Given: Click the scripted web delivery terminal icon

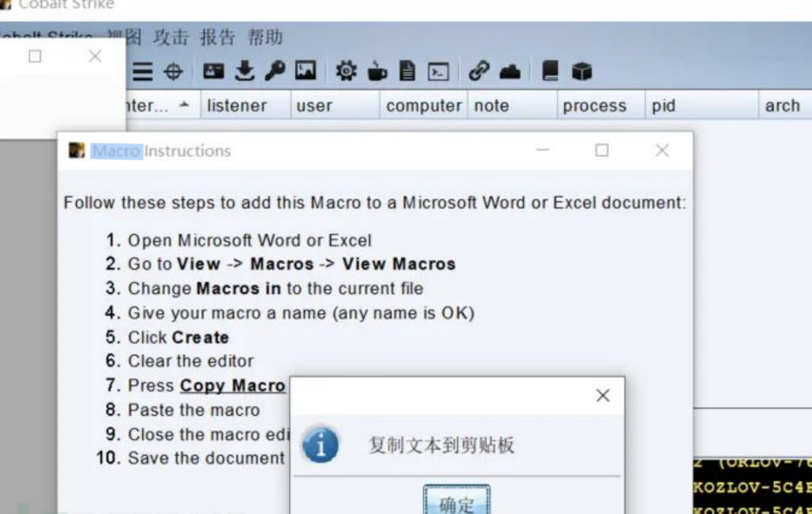Looking at the screenshot, I should [438, 72].
